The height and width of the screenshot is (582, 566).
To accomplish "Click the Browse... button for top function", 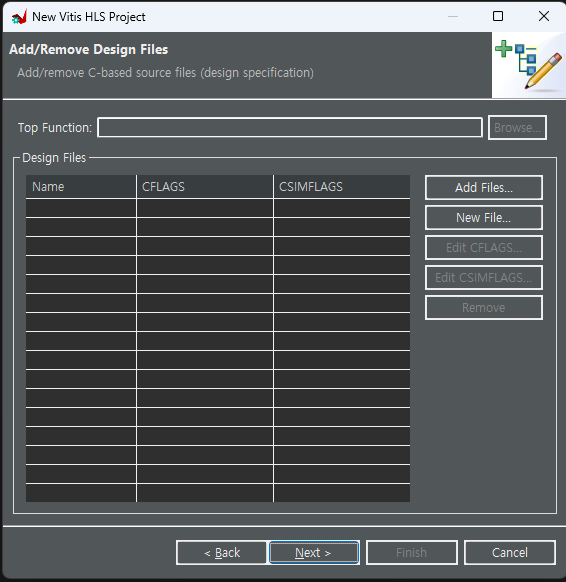I will point(517,128).
